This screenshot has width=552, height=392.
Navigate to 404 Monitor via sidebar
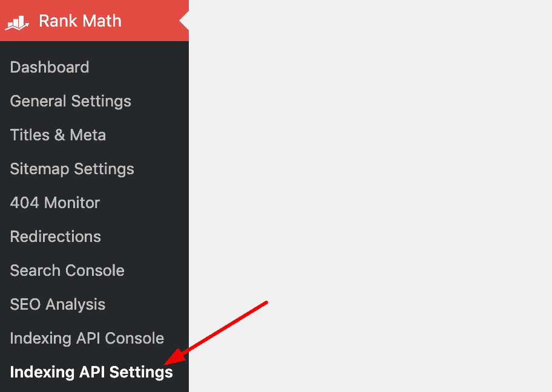point(55,203)
